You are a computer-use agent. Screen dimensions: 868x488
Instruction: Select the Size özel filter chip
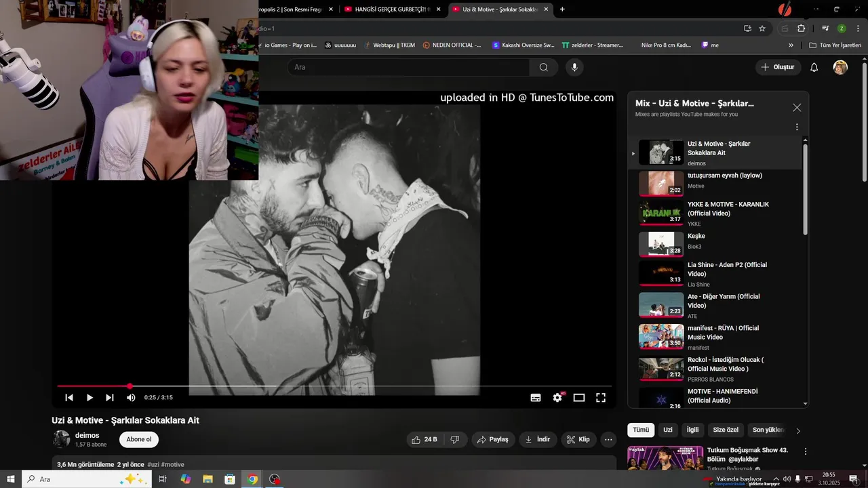tap(726, 430)
